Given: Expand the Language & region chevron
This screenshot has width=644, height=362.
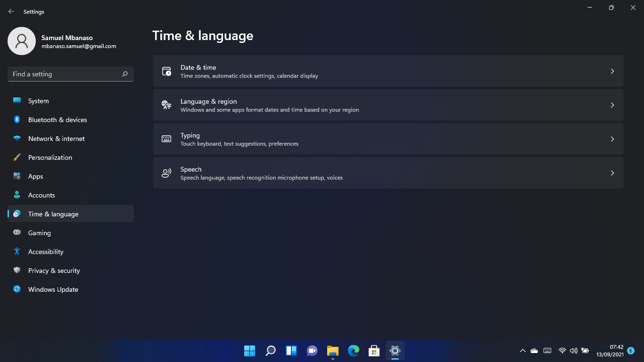Looking at the screenshot, I should click(612, 105).
